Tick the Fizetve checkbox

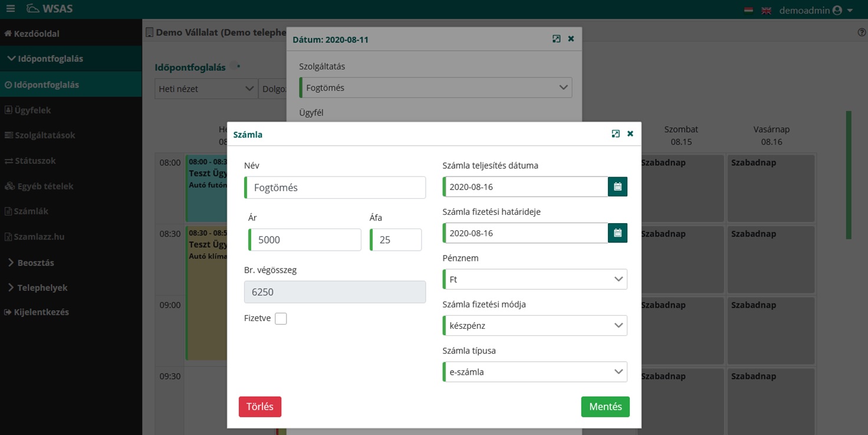tap(281, 319)
